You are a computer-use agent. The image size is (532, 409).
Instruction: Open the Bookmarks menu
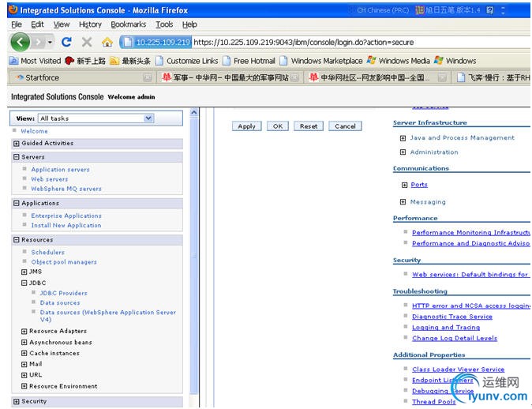(128, 24)
